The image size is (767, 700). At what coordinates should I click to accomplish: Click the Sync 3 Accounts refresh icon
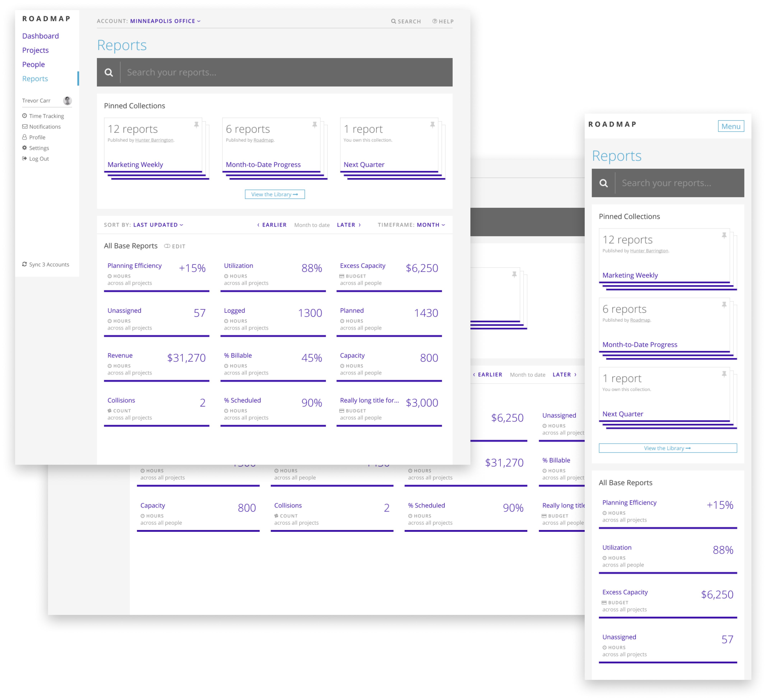[24, 264]
